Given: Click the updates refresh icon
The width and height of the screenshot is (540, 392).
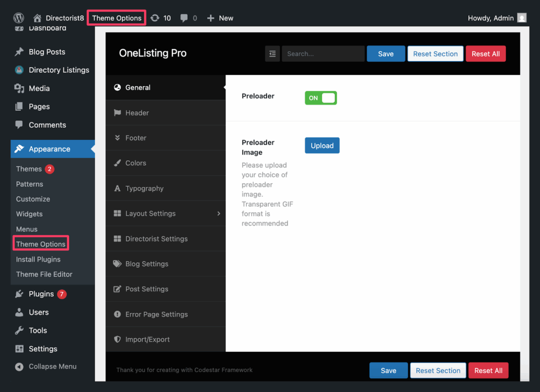Looking at the screenshot, I should [x=155, y=18].
